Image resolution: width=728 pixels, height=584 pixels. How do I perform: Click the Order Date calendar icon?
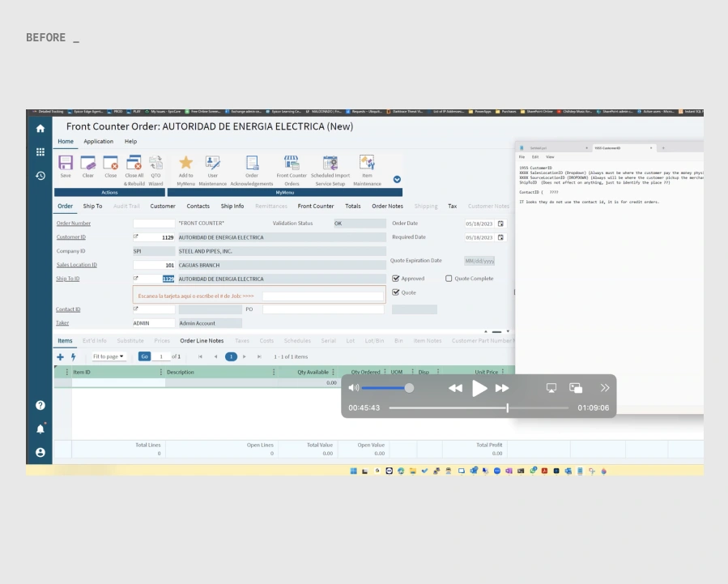point(500,224)
